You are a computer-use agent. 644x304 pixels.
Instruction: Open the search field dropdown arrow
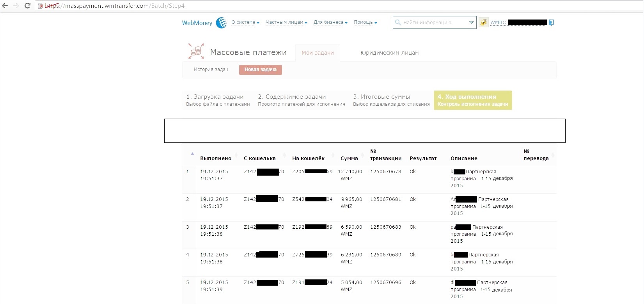[x=471, y=23]
